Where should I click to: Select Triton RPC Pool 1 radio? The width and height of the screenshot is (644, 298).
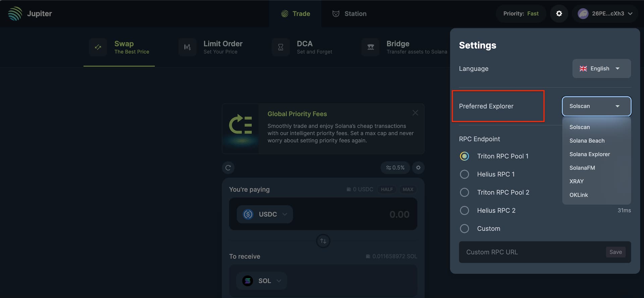click(465, 156)
